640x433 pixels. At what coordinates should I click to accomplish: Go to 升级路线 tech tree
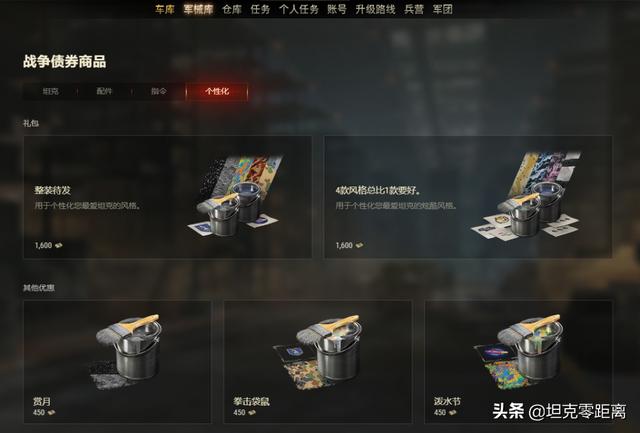(x=375, y=9)
